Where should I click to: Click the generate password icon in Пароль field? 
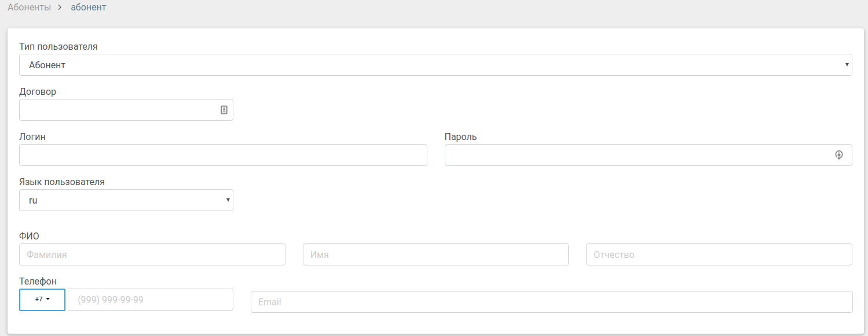coord(838,155)
